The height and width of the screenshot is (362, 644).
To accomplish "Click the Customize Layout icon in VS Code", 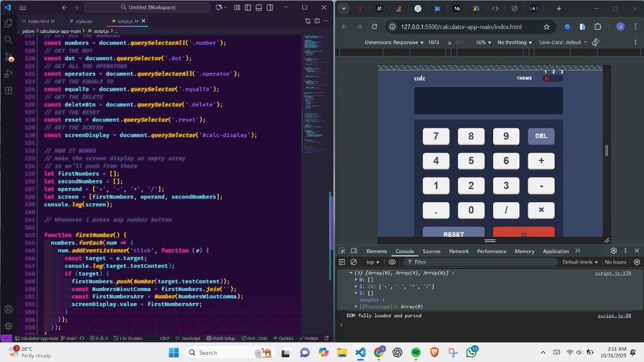I will pyautogui.click(x=237, y=7).
